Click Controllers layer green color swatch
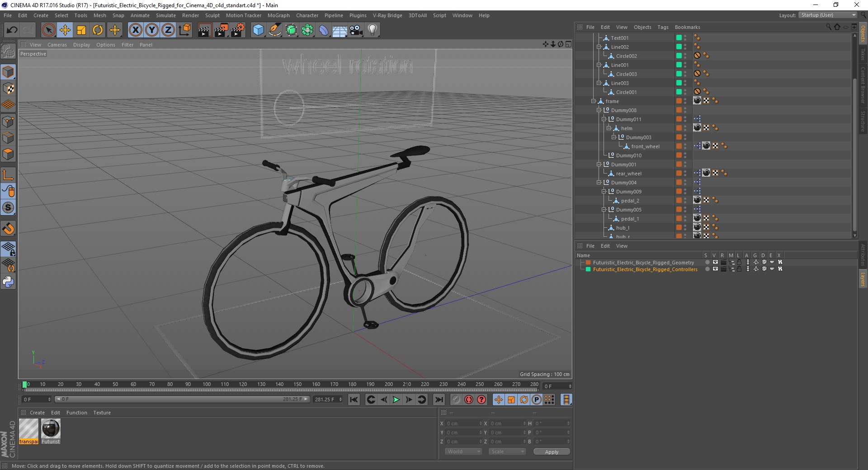 point(588,269)
